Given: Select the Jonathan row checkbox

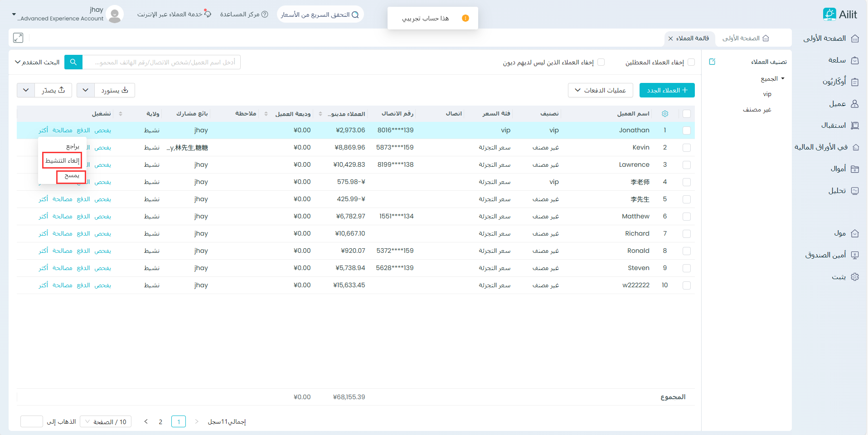Looking at the screenshot, I should (x=687, y=130).
